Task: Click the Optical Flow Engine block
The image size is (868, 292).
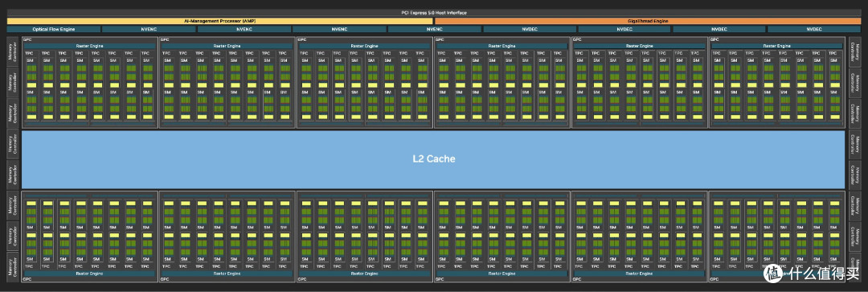Action: [54, 29]
